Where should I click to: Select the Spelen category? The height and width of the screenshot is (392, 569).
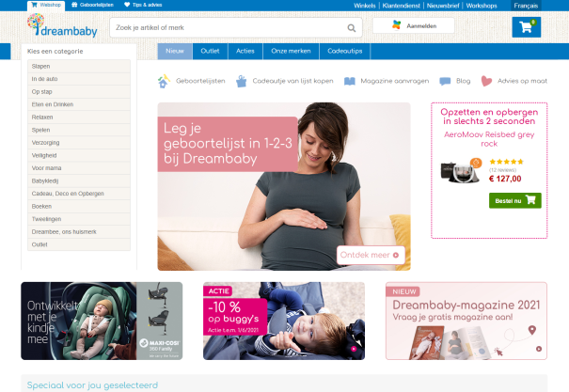coord(79,130)
